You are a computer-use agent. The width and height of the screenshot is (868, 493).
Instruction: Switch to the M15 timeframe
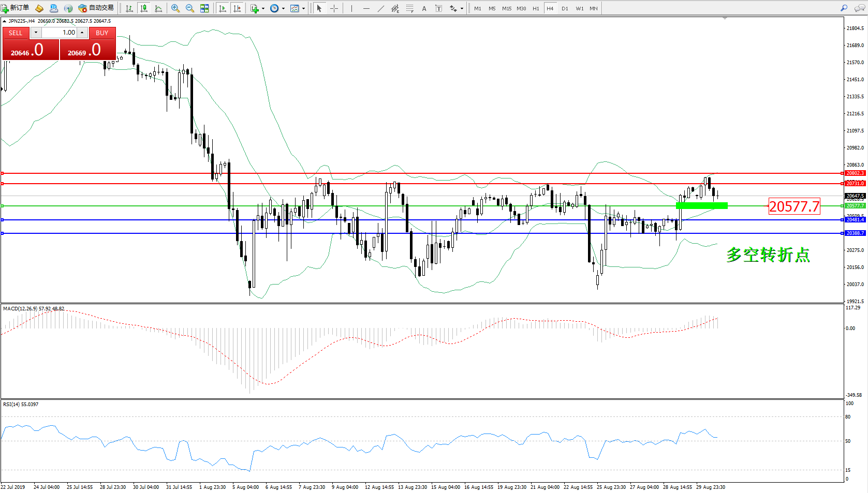(x=506, y=8)
